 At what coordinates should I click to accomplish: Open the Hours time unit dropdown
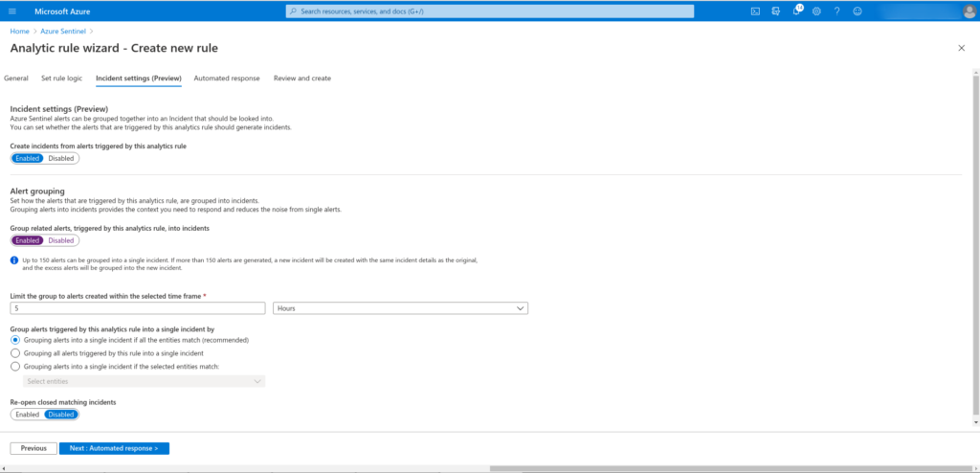pos(401,308)
